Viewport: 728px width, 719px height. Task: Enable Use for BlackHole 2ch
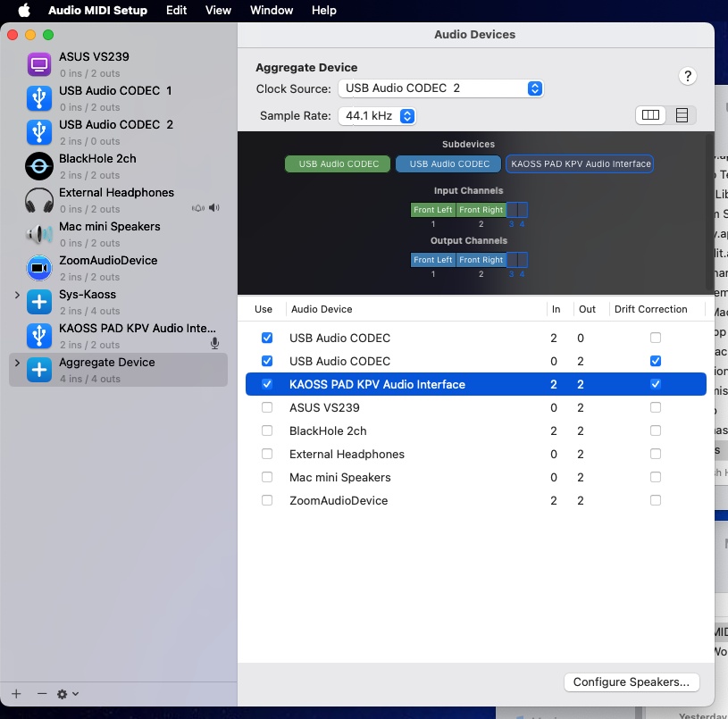coord(267,431)
